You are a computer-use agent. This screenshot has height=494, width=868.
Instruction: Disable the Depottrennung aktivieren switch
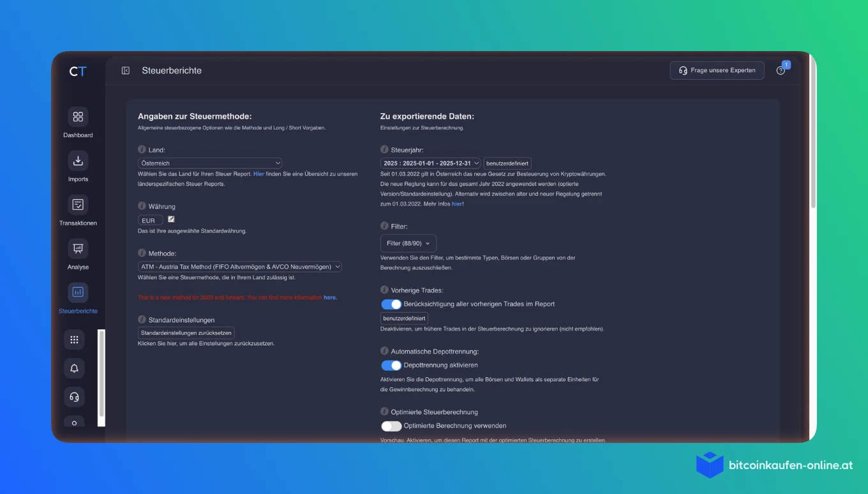point(391,366)
